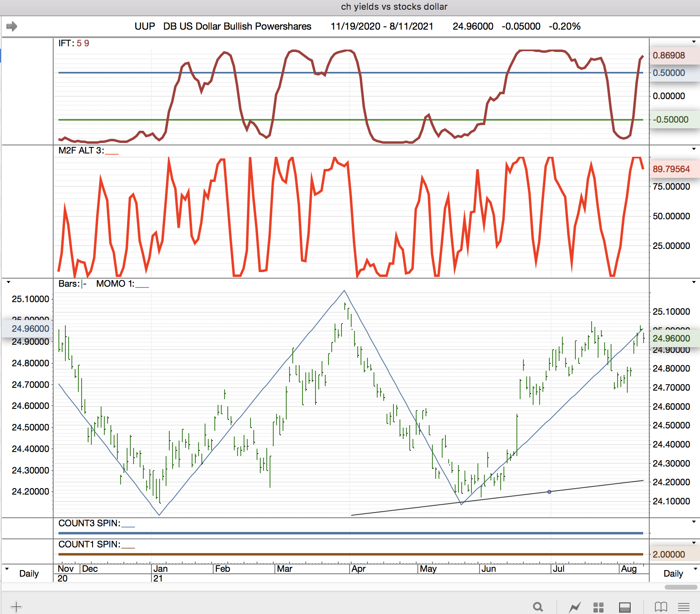Click the blue MOMO 1 line swatch
This screenshot has height=614, width=700.
[142, 287]
